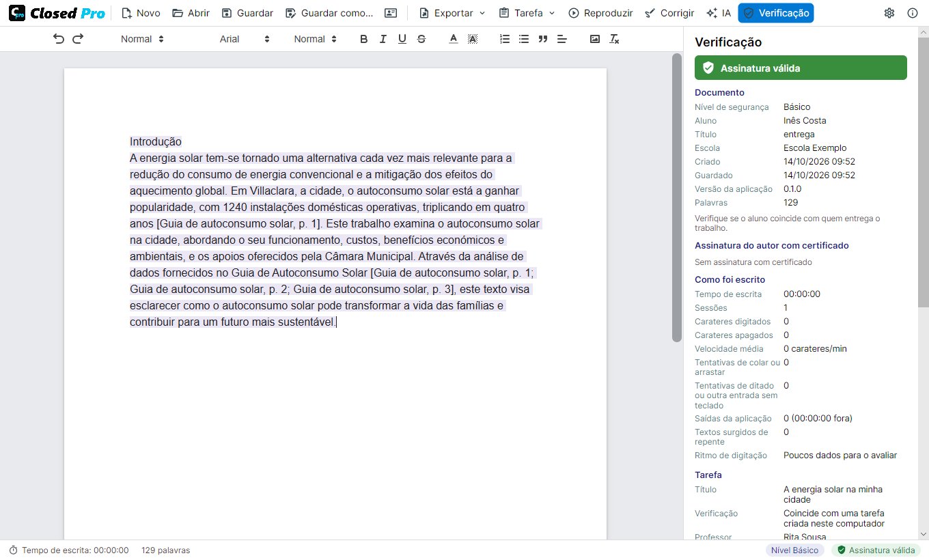Open the paragraph style dropdown showing Normal

(x=143, y=39)
